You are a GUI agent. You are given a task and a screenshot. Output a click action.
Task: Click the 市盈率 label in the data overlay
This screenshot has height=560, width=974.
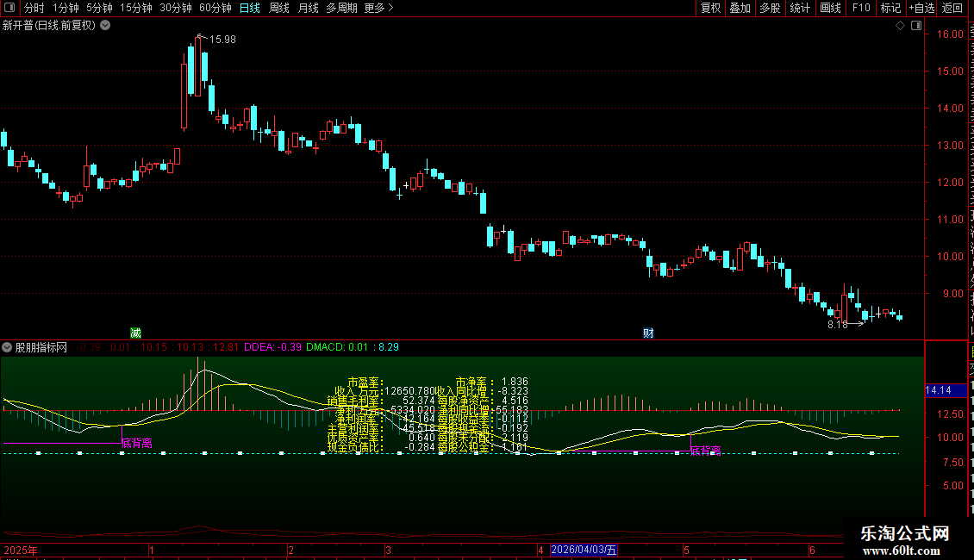pyautogui.click(x=365, y=383)
